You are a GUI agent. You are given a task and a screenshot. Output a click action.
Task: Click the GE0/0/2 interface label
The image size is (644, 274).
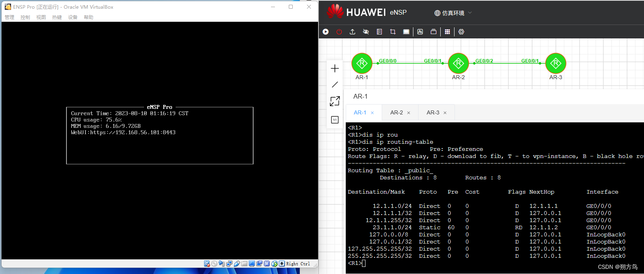click(484, 61)
